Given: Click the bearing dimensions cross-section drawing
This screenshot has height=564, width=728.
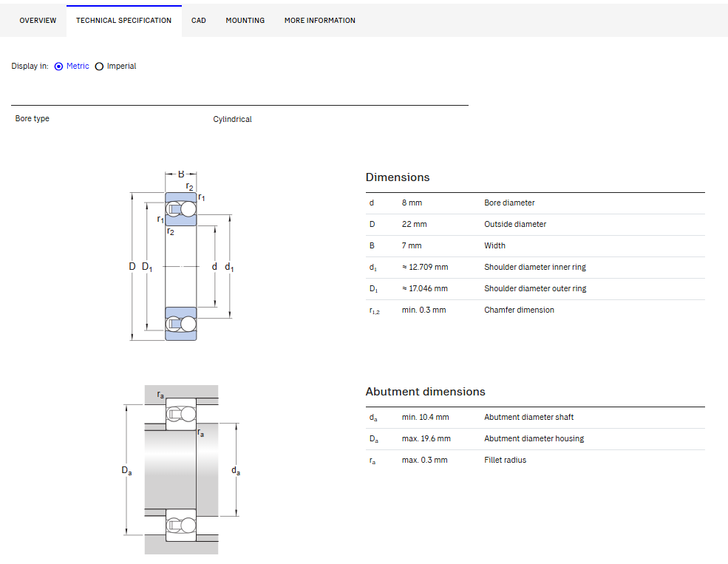Looking at the screenshot, I should coord(181,256).
